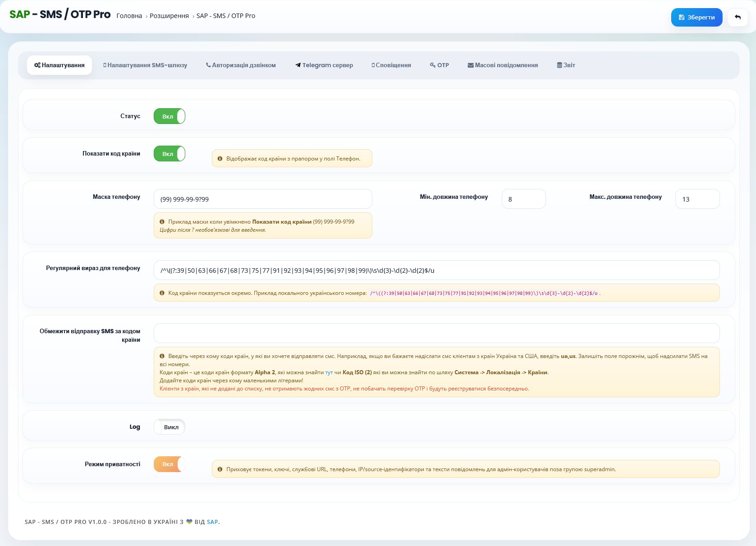The height and width of the screenshot is (546, 756).
Task: Click the envelope icon for Масові повідомлення
Action: pos(471,65)
